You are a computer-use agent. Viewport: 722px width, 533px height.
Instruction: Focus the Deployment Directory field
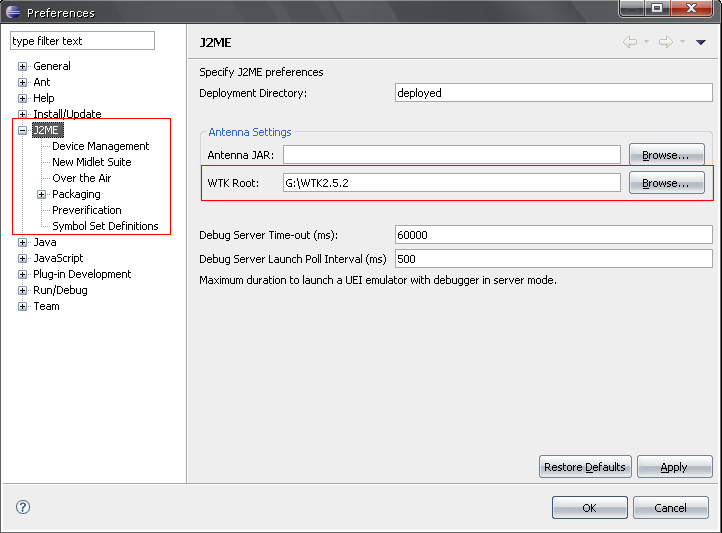[x=553, y=93]
